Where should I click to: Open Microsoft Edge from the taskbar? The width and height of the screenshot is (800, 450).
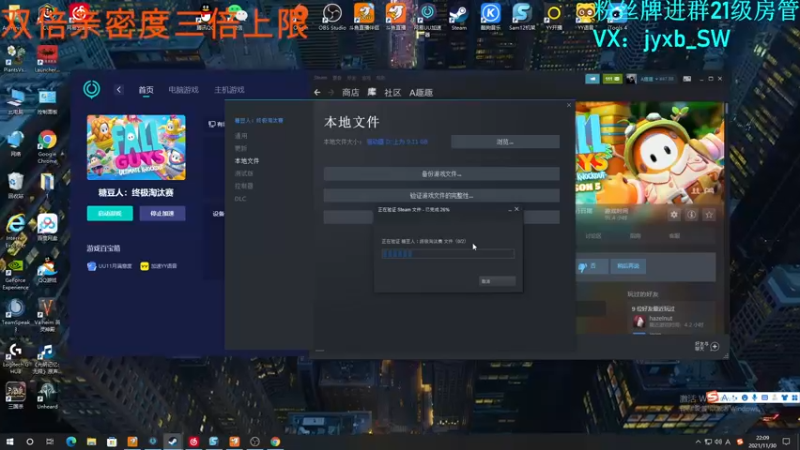point(71,441)
